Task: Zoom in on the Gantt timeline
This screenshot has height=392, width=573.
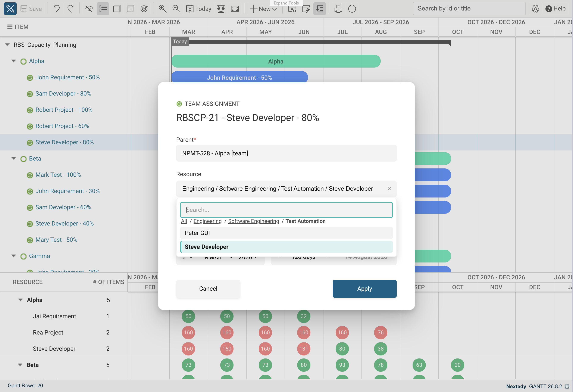Action: coord(162,9)
